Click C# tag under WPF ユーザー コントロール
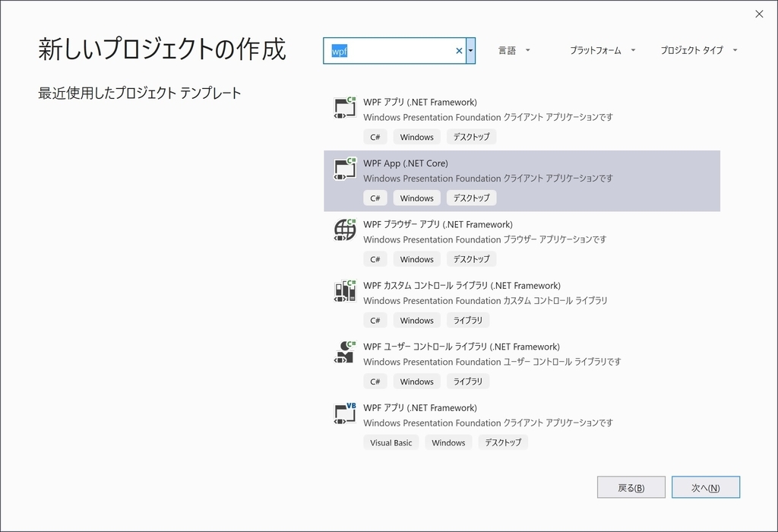Viewport: 778px width, 532px height. [375, 381]
